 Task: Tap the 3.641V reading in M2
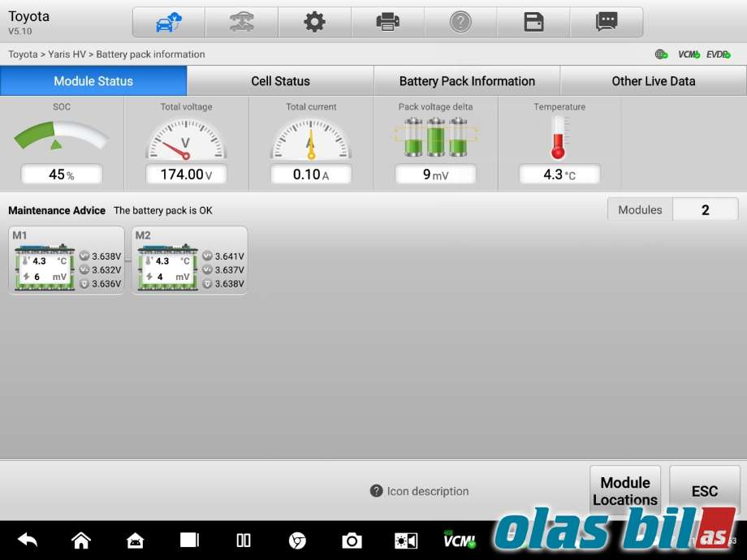click(229, 256)
